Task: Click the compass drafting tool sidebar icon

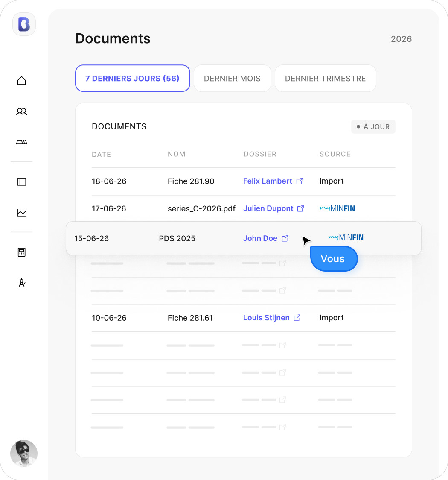Action: tap(21, 283)
